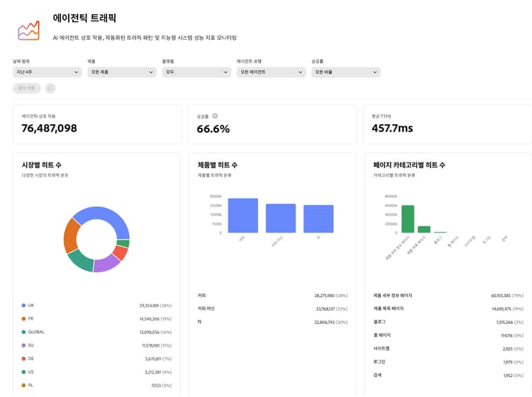
Task: Click the 제품 세부 정보 페이지 row label
Action: tap(392, 296)
